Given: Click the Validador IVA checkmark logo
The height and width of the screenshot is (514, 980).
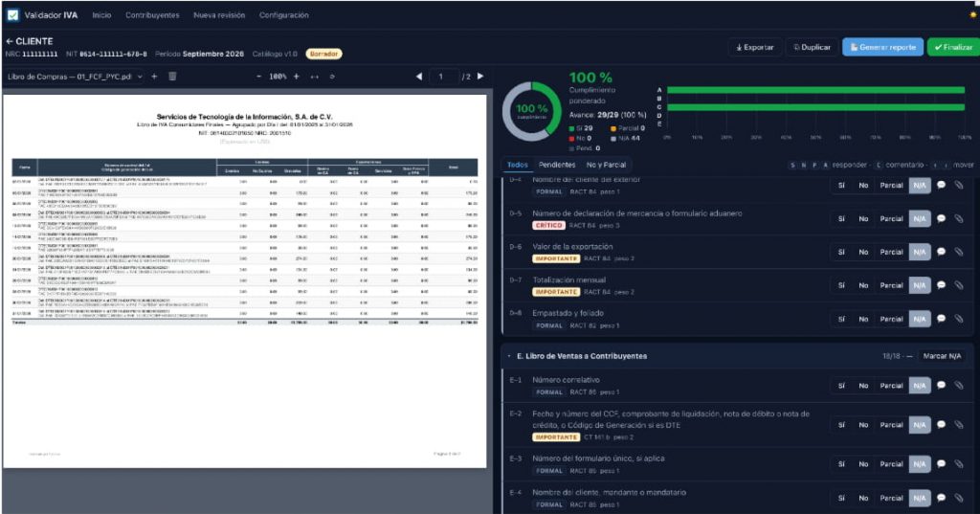Looking at the screenshot, I should (x=12, y=15).
